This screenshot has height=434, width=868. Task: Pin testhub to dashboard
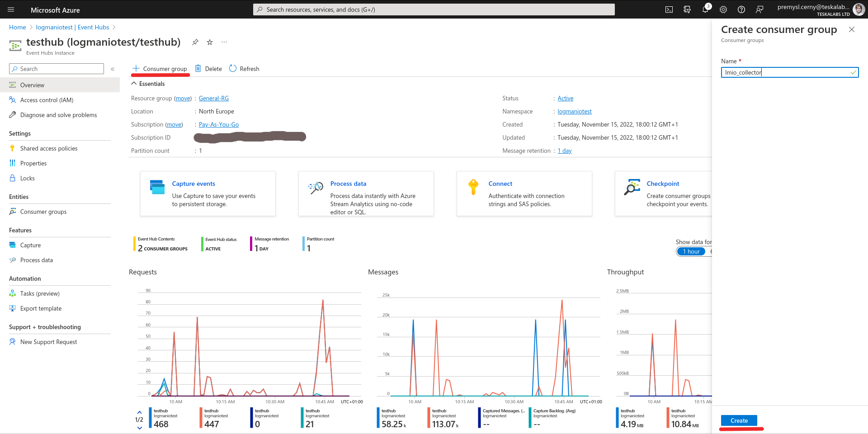click(195, 42)
